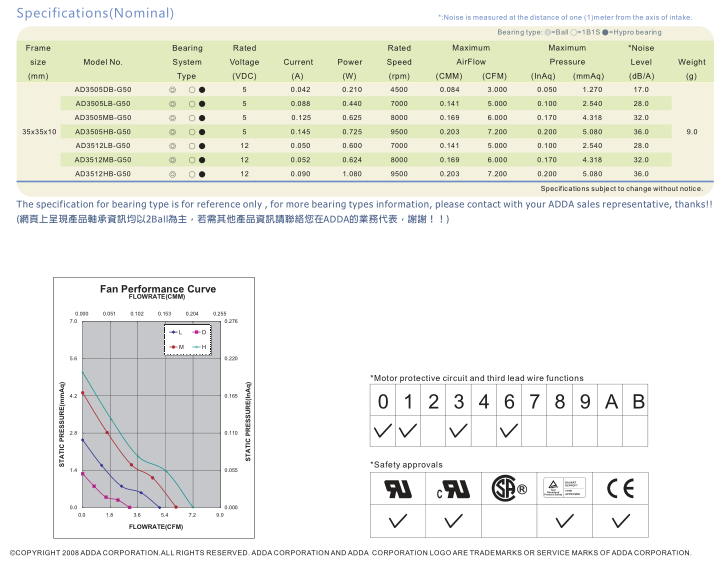Click the Maximum AirFlow column header
This screenshot has width=717, height=564.
[x=471, y=55]
